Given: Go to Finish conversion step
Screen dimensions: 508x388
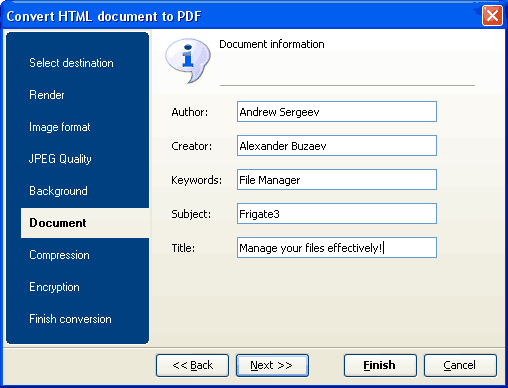Looking at the screenshot, I should click(x=70, y=319).
